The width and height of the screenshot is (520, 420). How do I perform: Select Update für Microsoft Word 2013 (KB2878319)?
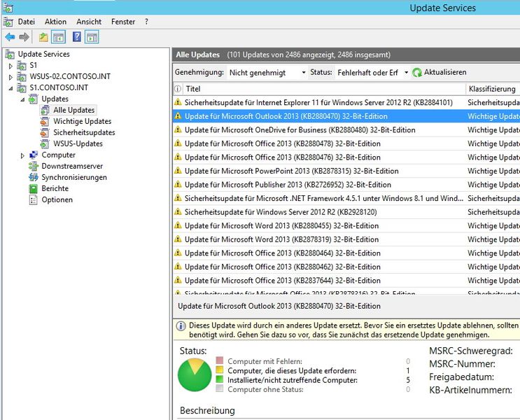click(x=346, y=239)
